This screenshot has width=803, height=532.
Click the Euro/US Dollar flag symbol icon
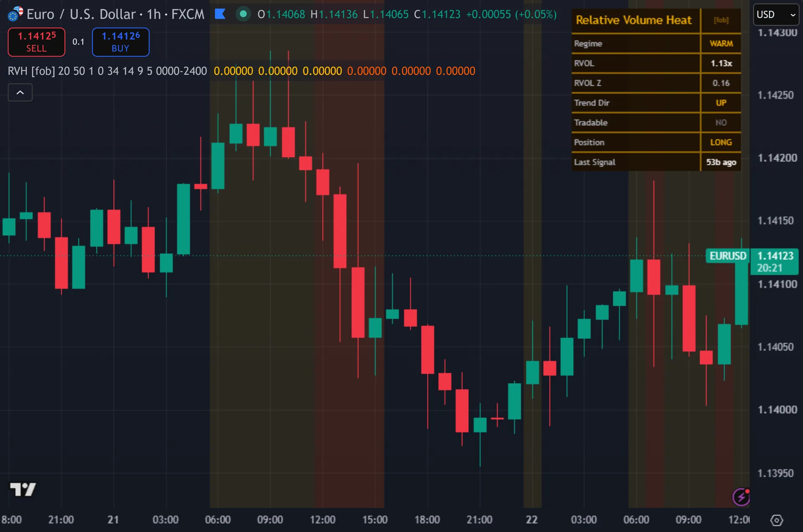[15, 14]
